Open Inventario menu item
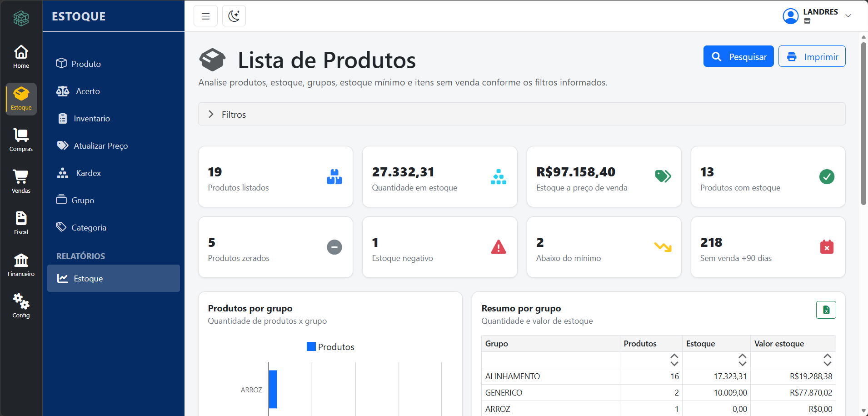The width and height of the screenshot is (868, 416). (x=114, y=118)
